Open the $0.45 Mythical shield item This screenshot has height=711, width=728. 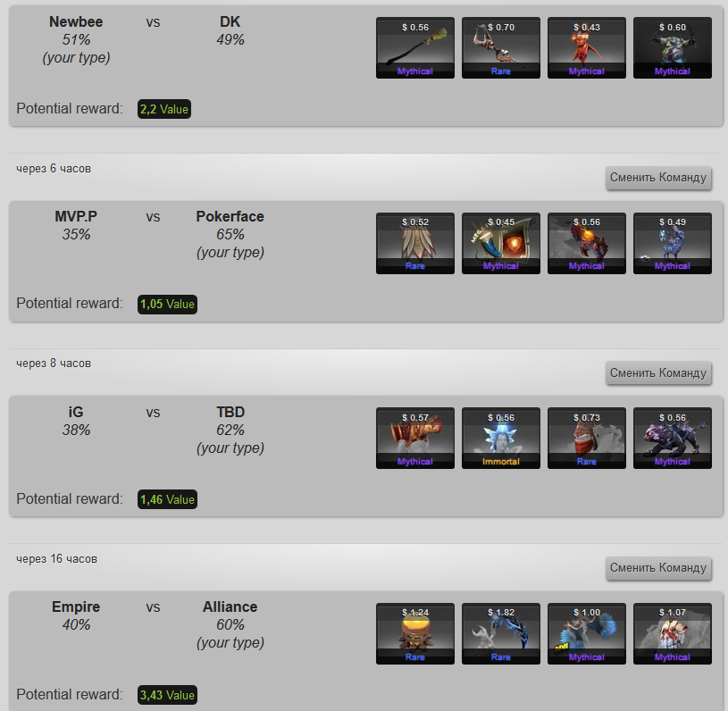(501, 243)
